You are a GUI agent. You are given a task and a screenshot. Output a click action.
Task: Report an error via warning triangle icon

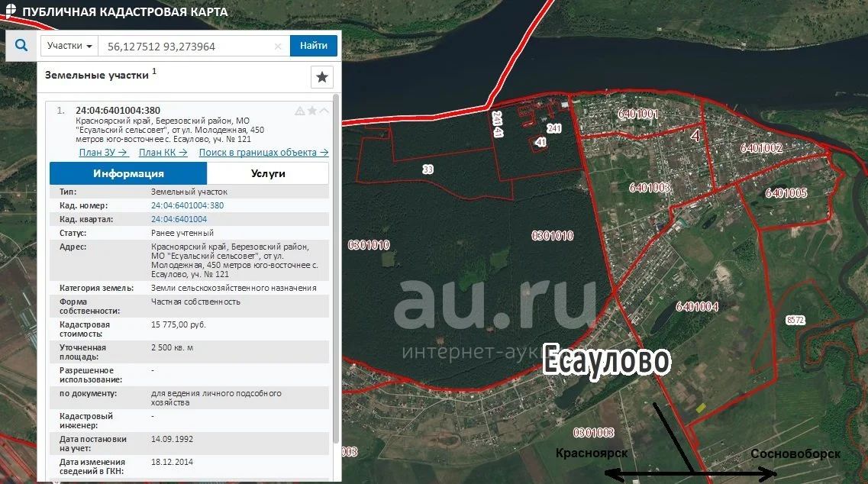pyautogui.click(x=299, y=111)
